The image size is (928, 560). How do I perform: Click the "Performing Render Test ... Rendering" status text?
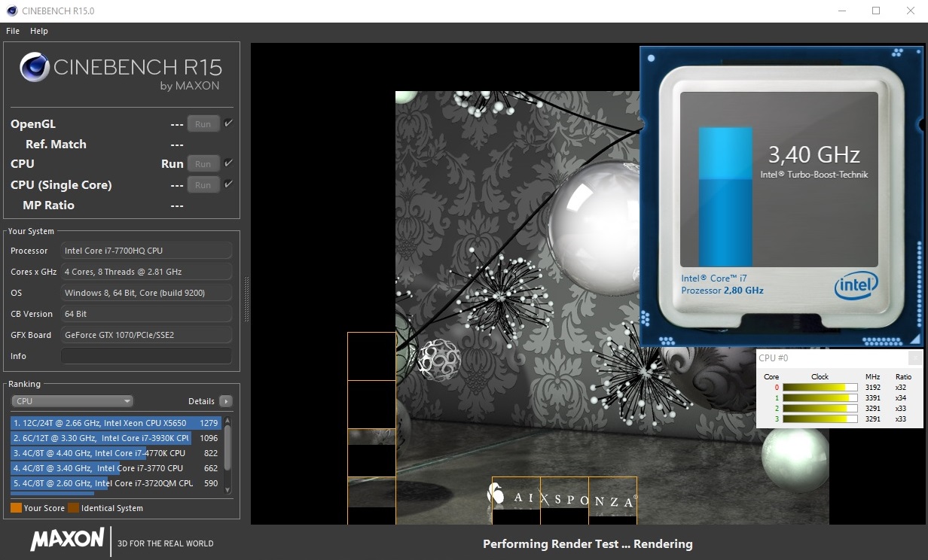(588, 544)
